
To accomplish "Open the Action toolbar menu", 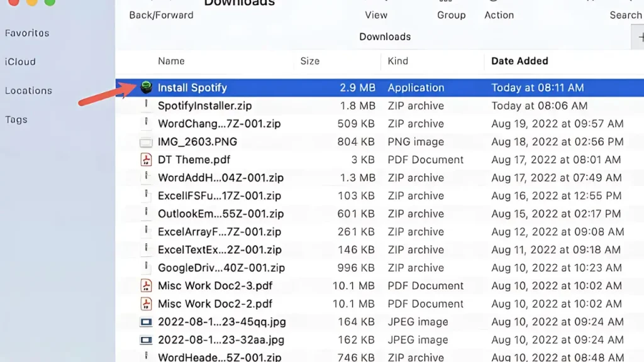I will click(x=499, y=15).
